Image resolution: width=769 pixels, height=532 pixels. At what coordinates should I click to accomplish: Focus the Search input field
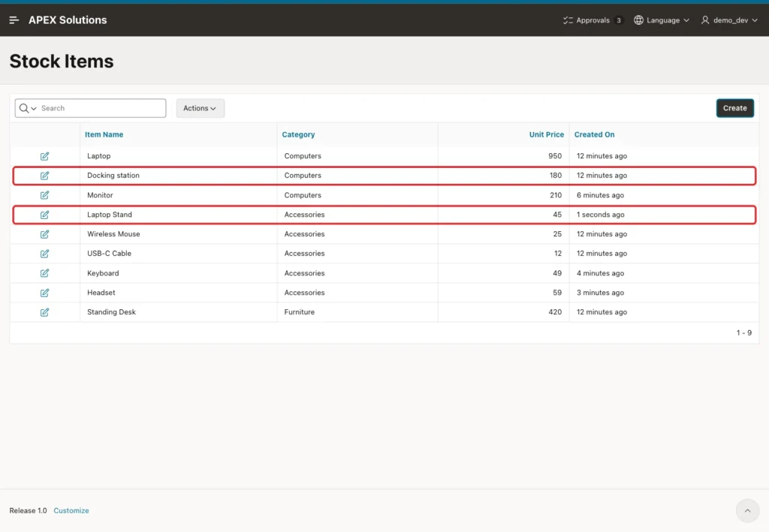pyautogui.click(x=102, y=108)
